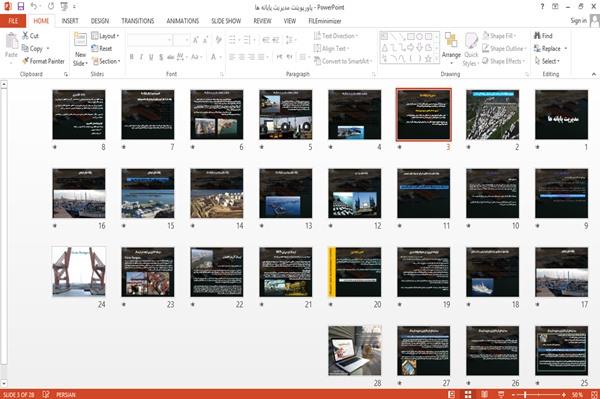Open Text Direction dropdown

[336, 36]
